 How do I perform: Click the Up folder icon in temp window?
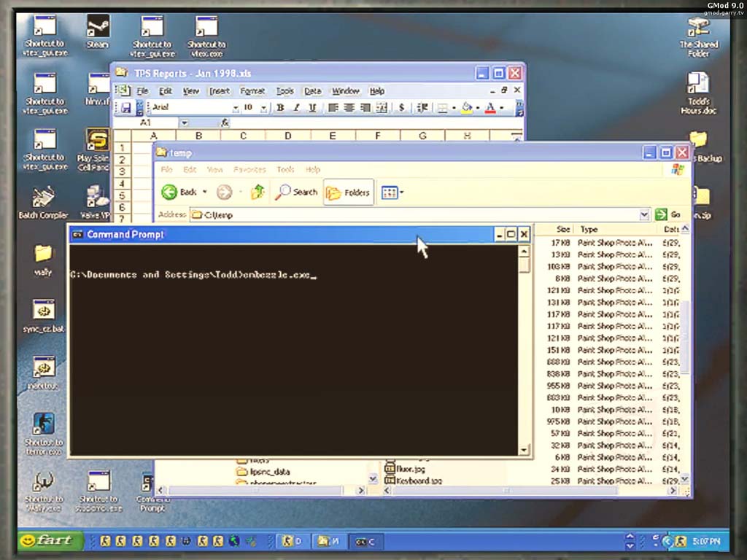pyautogui.click(x=258, y=192)
